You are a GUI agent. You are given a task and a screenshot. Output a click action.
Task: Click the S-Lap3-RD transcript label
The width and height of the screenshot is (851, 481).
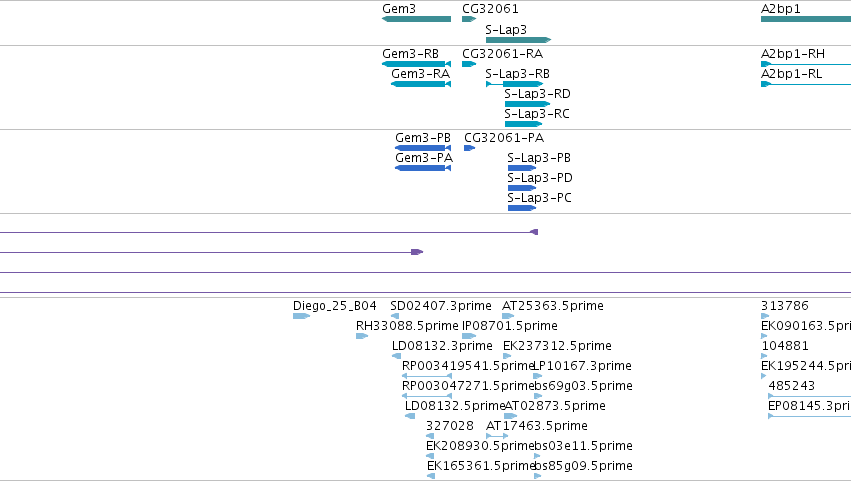[x=537, y=94]
